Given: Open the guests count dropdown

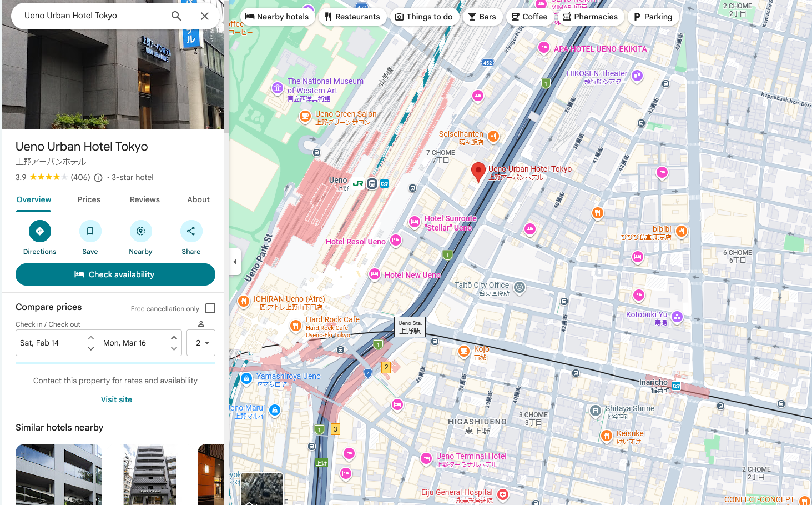Looking at the screenshot, I should [201, 343].
